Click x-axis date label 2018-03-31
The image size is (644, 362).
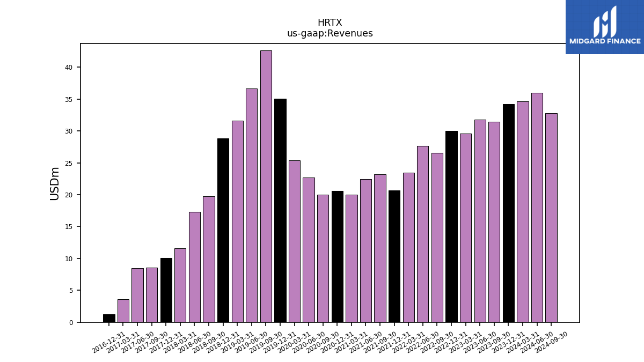click(180, 342)
